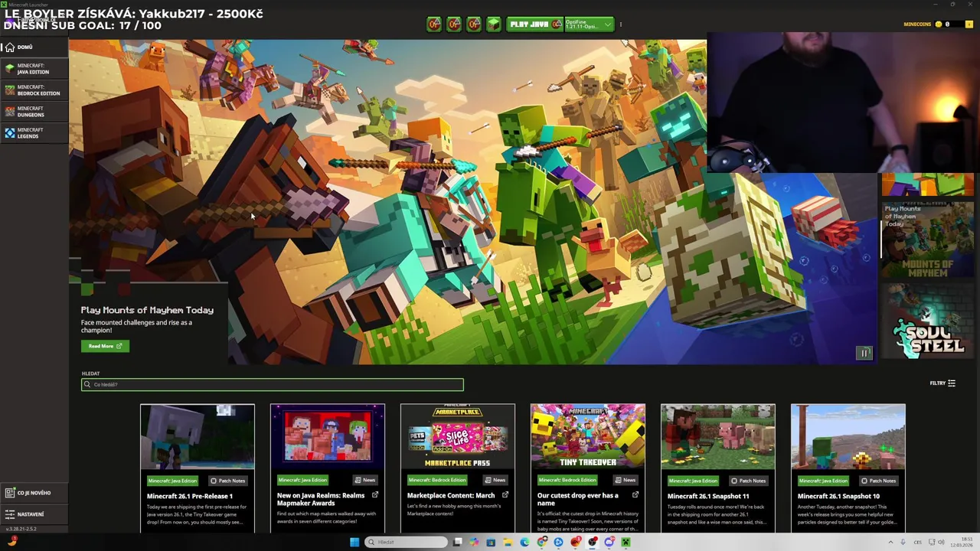Click Bedrock Edition tag on Marketplace card

437,480
